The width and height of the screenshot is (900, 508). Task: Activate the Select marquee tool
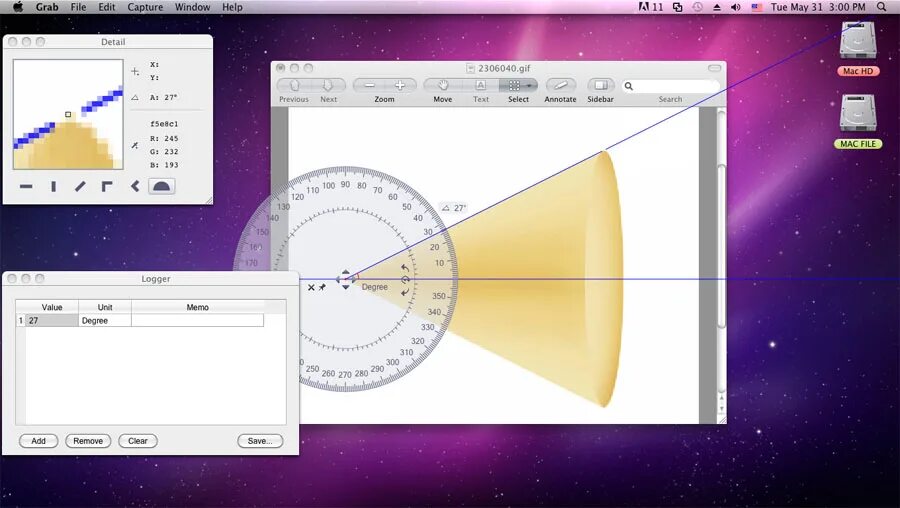(514, 86)
